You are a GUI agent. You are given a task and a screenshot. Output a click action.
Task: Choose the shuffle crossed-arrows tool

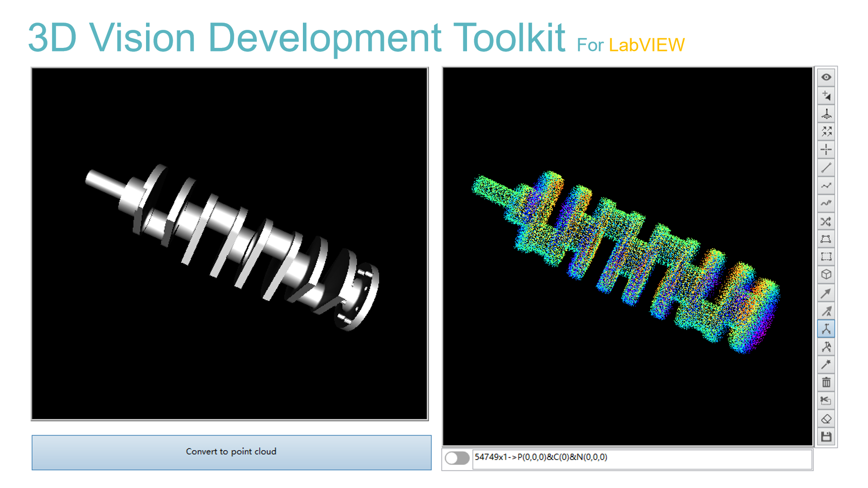826,221
